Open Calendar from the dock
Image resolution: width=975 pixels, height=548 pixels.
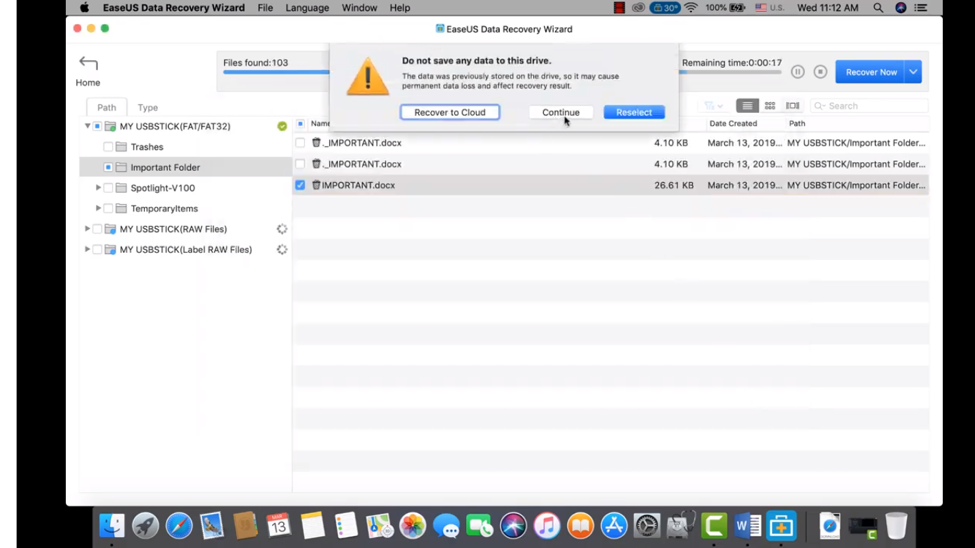point(279,526)
